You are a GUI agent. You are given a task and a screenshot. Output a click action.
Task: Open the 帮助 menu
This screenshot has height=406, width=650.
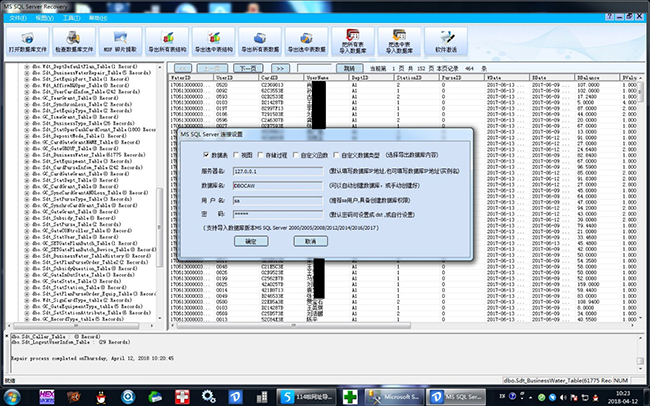click(98, 18)
